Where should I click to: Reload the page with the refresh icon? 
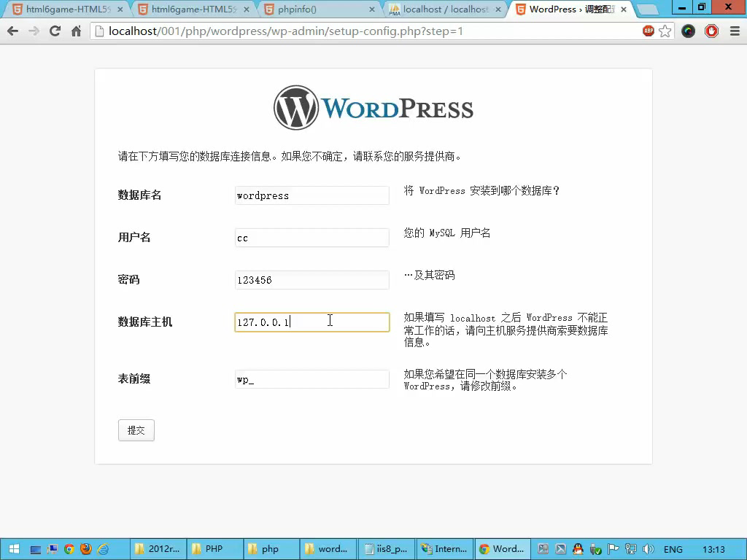55,31
